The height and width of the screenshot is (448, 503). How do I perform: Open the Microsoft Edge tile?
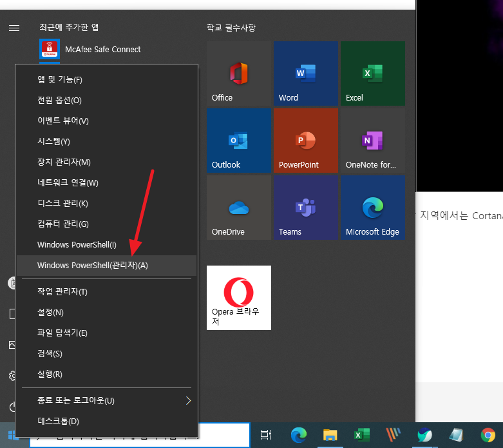coord(373,208)
